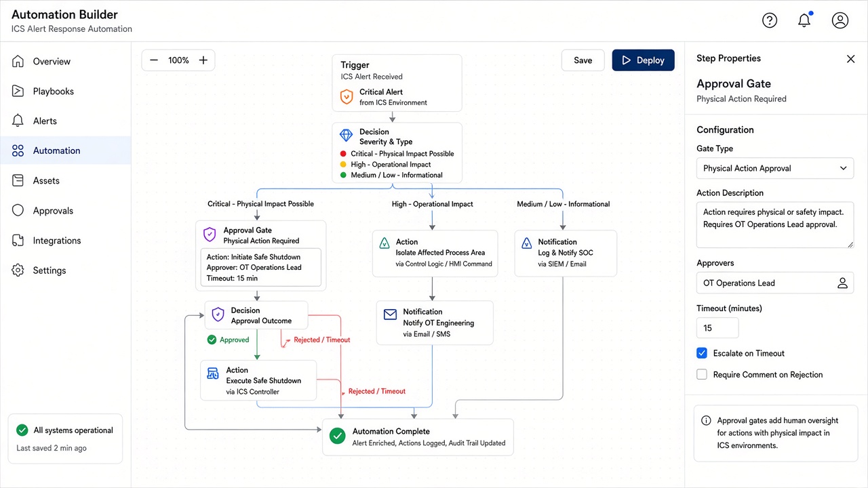Click 'Timeout: 15 min' text in Approval Gate
This screenshot has height=488, width=868.
232,278
